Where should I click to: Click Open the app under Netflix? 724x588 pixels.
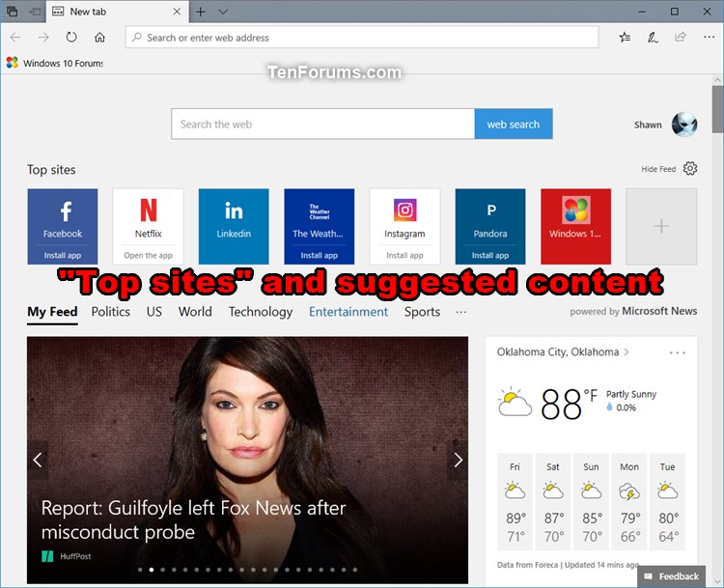coord(149,255)
